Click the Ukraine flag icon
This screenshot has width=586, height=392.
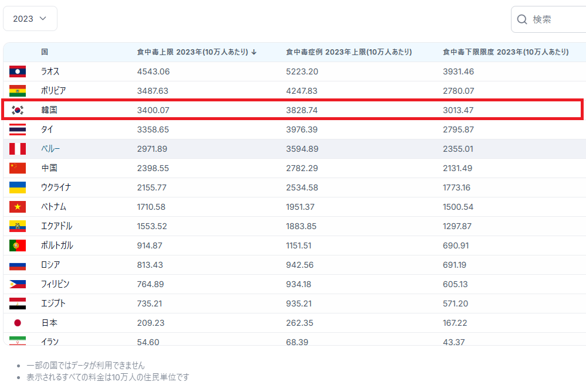coord(18,188)
